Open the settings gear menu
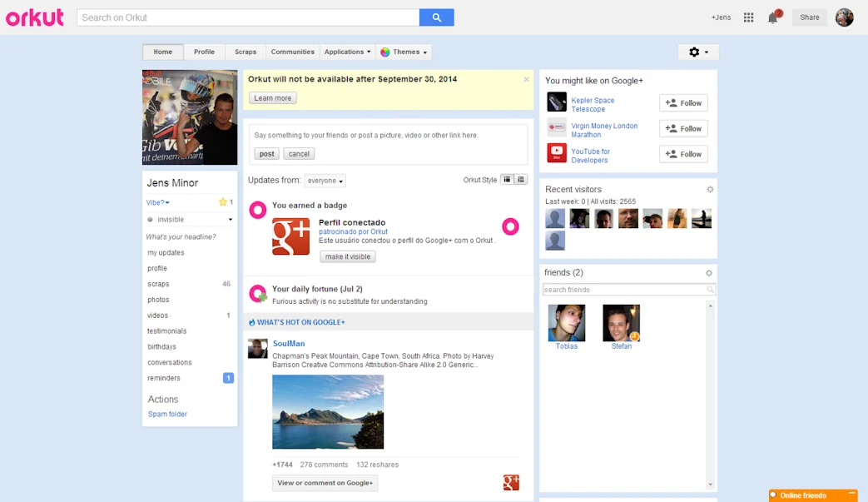Image resolution: width=868 pixels, height=502 pixels. [698, 52]
